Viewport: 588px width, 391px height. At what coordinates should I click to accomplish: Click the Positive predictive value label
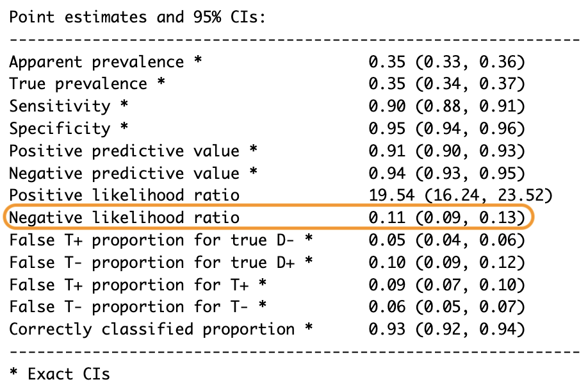coord(124,151)
